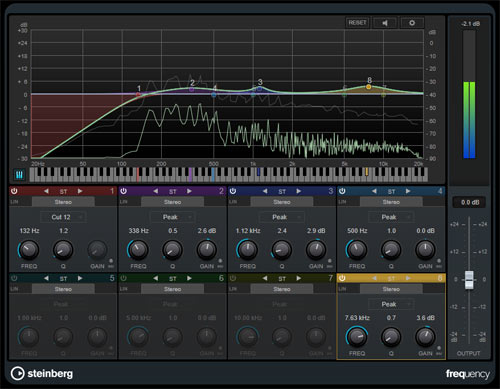The width and height of the screenshot is (500, 389).
Task: Toggle band 1 LIN linear phase button
Action: [14, 202]
